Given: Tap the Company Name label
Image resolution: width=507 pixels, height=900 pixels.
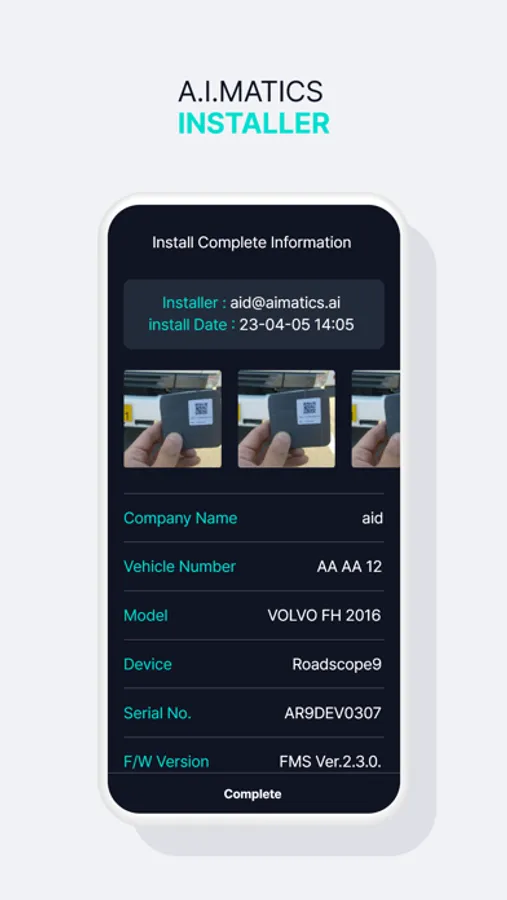Looking at the screenshot, I should pyautogui.click(x=180, y=518).
